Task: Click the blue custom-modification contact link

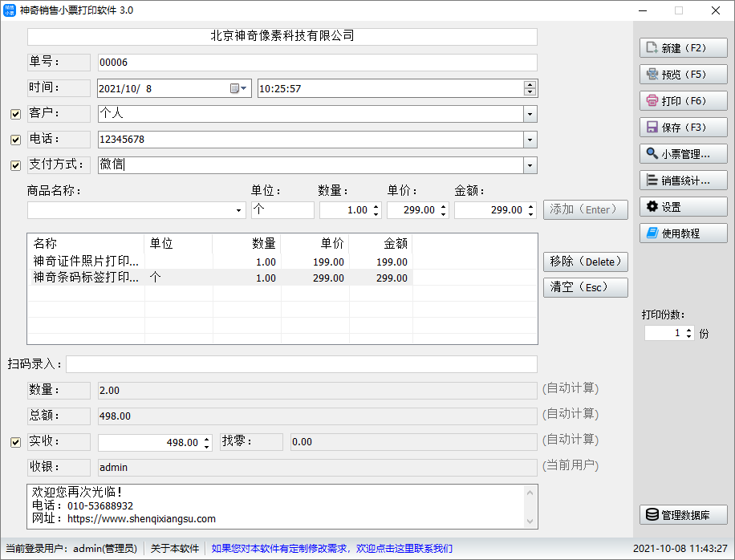Action: [x=332, y=548]
